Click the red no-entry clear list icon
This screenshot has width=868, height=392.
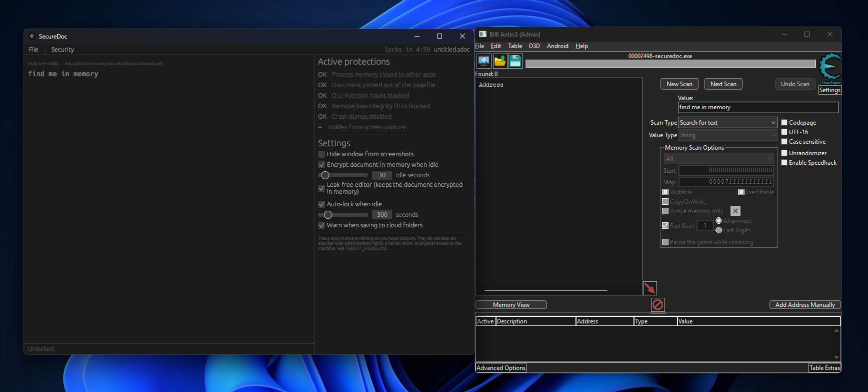[657, 304]
